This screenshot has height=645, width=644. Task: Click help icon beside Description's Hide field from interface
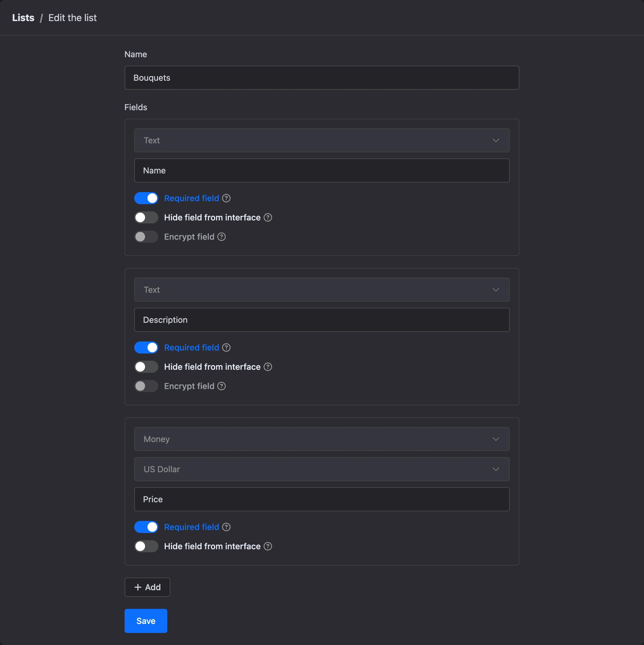[x=268, y=367]
